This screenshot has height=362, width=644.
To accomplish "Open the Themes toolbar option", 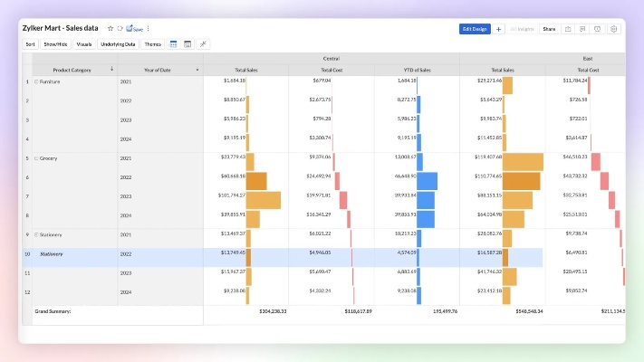I will point(153,43).
